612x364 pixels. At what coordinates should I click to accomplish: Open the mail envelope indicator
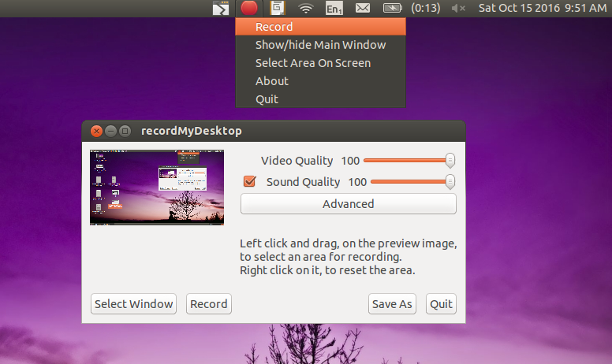coord(363,8)
